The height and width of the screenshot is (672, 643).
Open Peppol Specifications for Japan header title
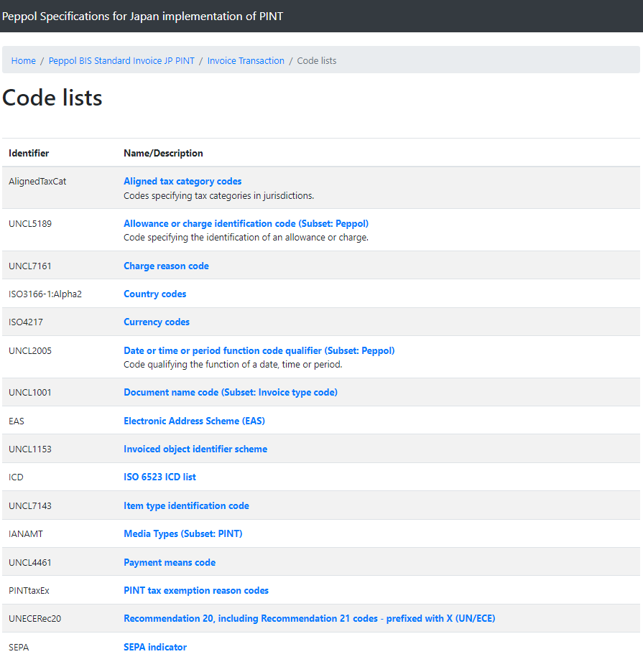[142, 17]
